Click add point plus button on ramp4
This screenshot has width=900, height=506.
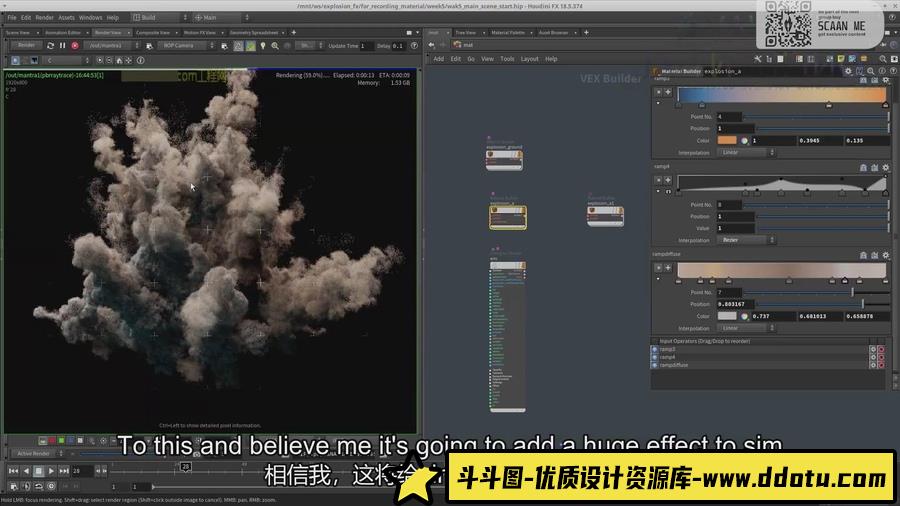668,180
